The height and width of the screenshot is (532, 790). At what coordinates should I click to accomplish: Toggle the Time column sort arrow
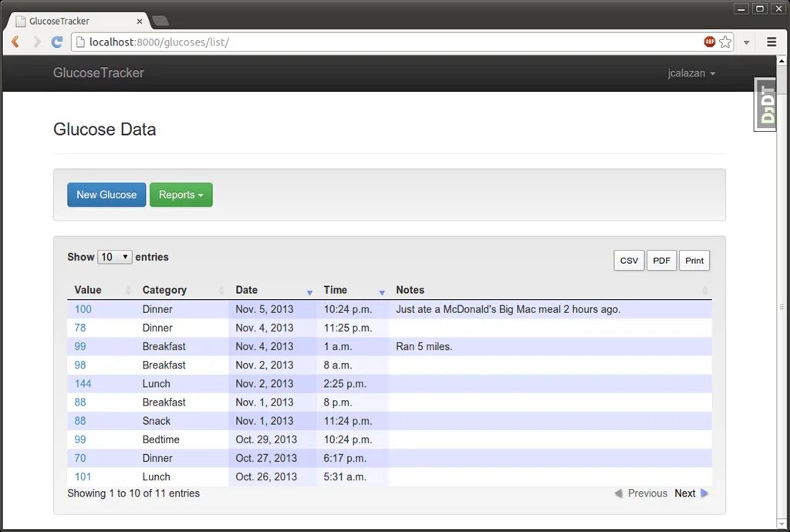pyautogui.click(x=382, y=292)
